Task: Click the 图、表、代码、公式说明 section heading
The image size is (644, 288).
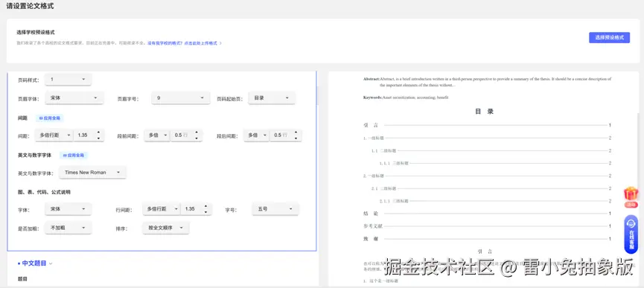Action: coord(44,192)
